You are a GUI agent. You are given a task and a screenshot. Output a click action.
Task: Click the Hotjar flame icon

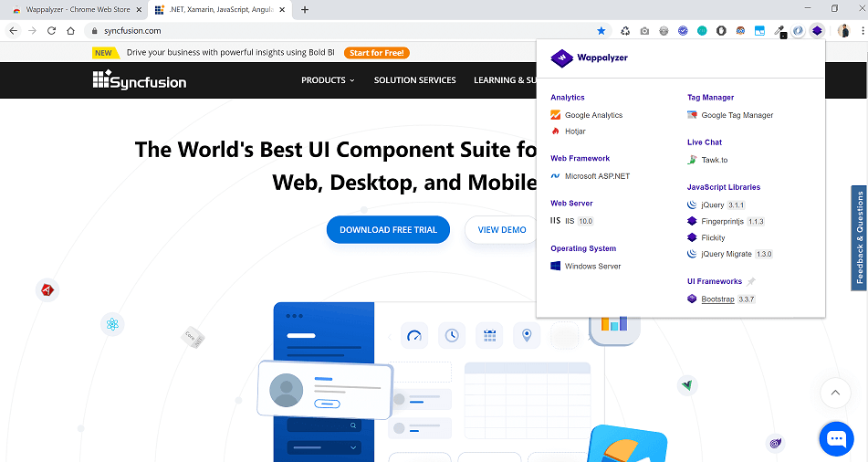tap(555, 131)
